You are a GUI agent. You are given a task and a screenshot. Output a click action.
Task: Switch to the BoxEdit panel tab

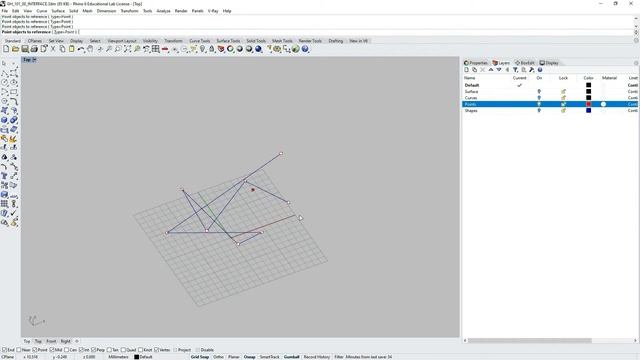click(x=525, y=63)
